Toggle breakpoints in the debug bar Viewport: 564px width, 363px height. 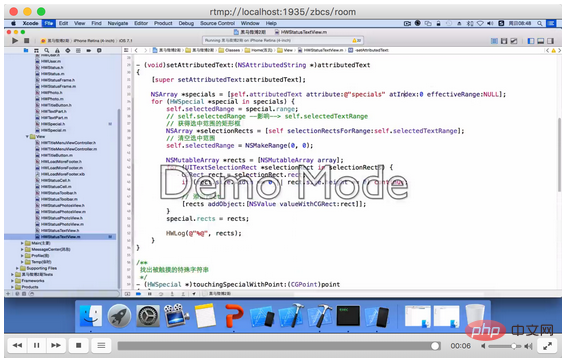pos(138,294)
